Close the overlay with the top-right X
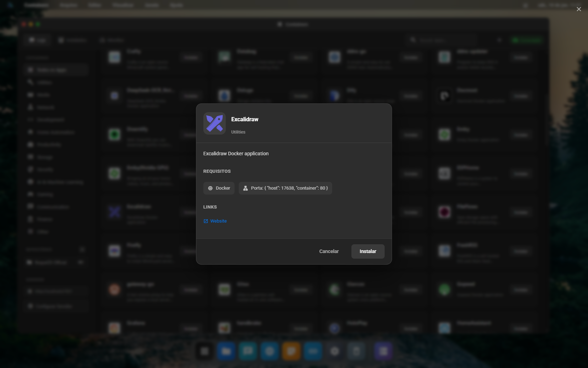Image resolution: width=588 pixels, height=368 pixels. coord(579,9)
